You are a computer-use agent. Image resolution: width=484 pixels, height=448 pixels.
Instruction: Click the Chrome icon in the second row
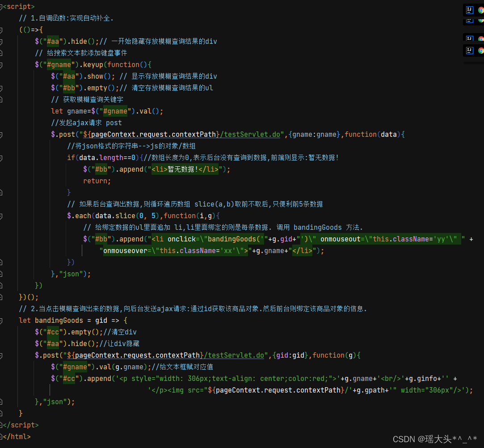click(481, 21)
